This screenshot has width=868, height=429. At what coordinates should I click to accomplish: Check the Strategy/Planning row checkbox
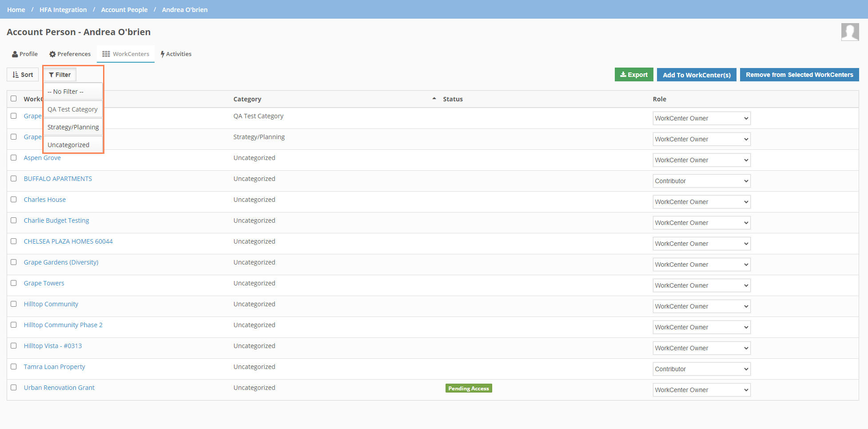[x=14, y=137]
